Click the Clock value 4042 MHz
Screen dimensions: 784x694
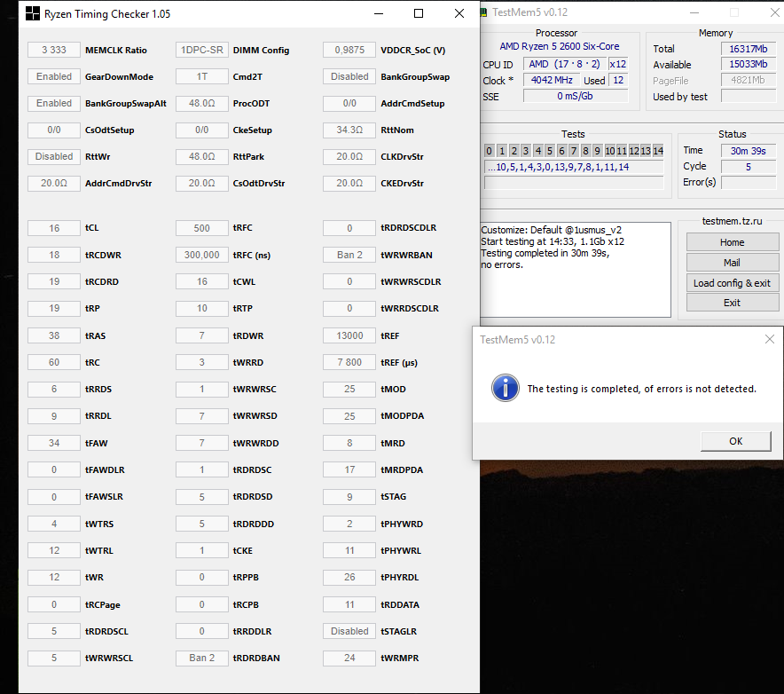tap(552, 80)
